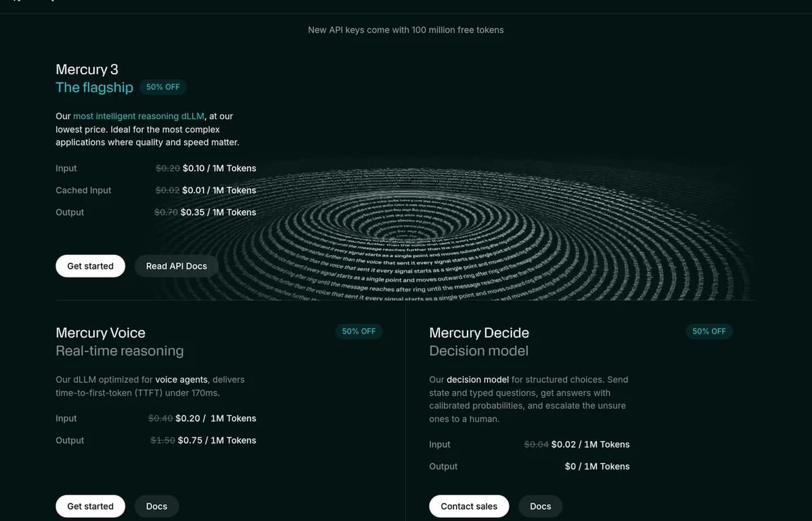Image resolution: width=812 pixels, height=521 pixels.
Task: Click the 'decision model' highlighted text
Action: [478, 380]
